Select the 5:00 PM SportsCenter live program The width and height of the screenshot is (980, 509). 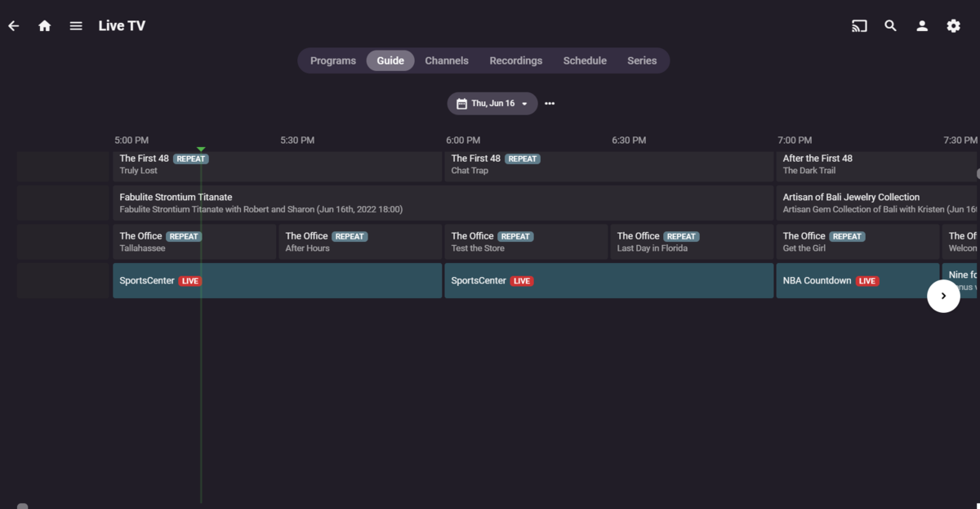pos(277,280)
